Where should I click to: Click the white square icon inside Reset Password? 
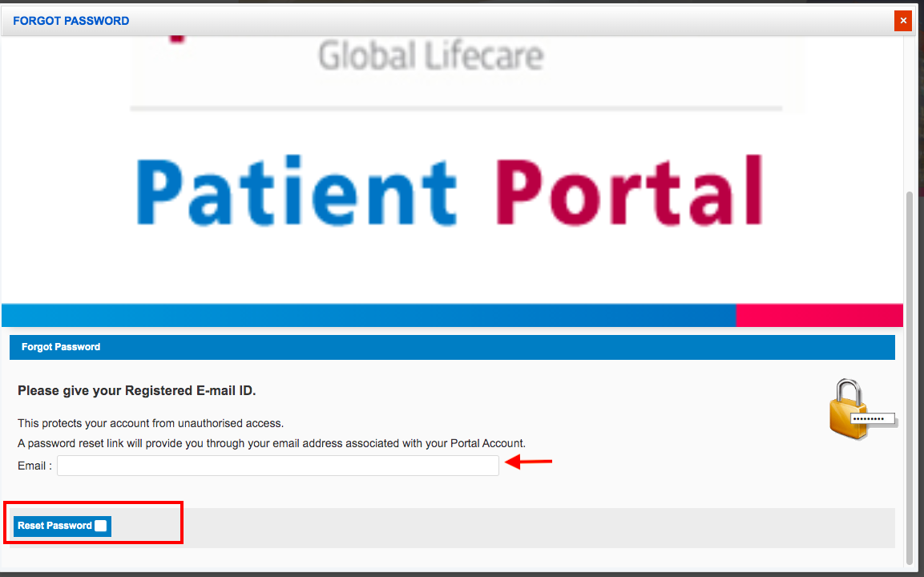click(101, 526)
